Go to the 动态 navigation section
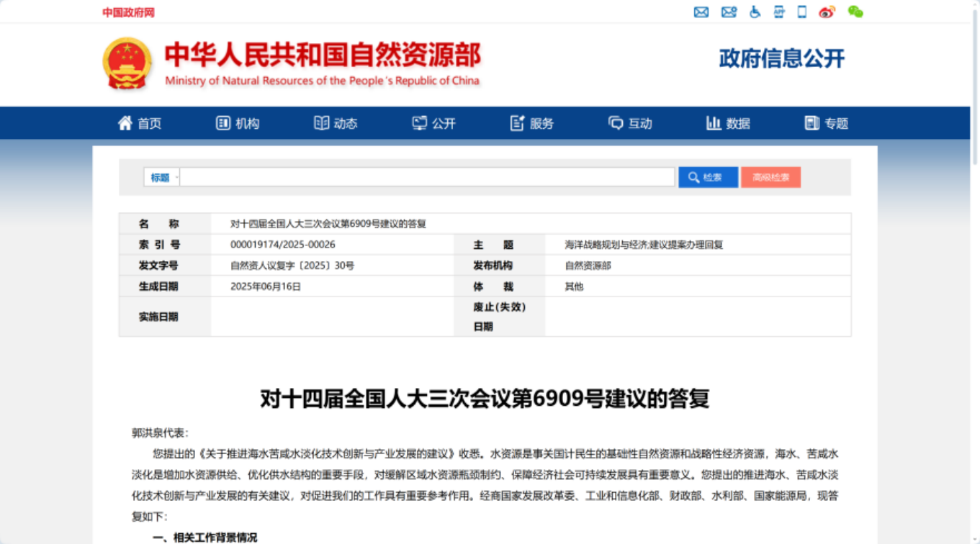This screenshot has height=544, width=980. 336,124
